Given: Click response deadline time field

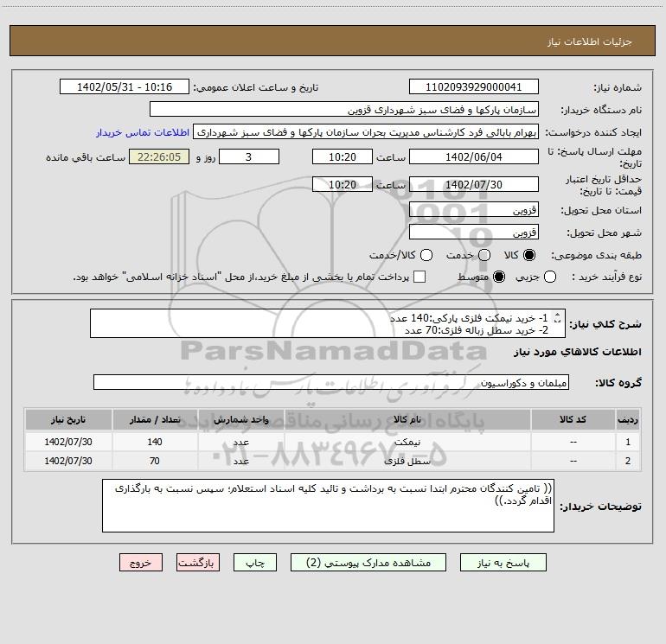Looking at the screenshot, I should click(343, 156).
